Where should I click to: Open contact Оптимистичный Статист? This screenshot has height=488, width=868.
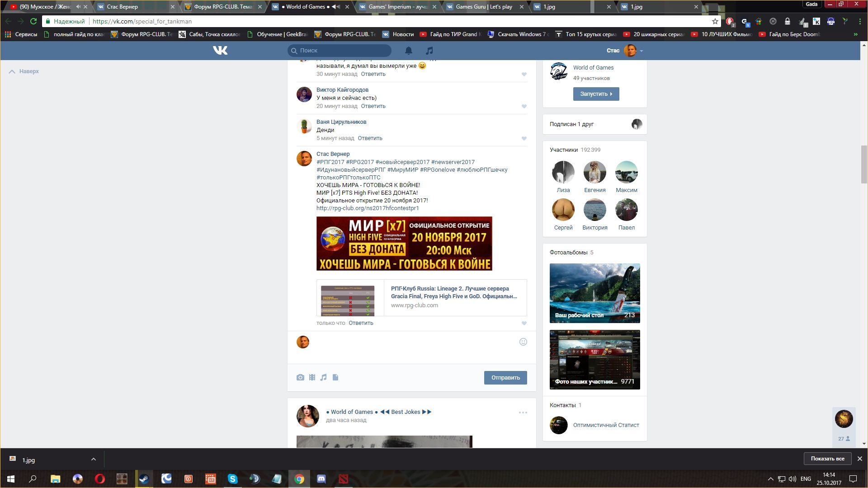(x=606, y=425)
